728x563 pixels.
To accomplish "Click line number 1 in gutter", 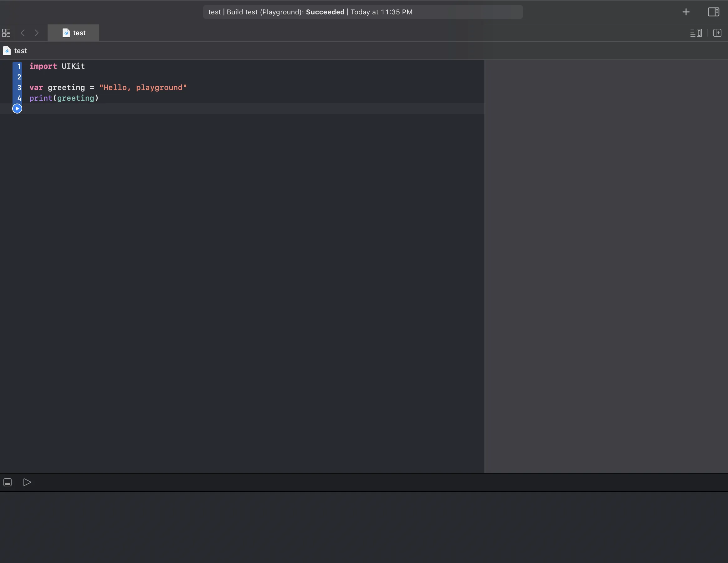I will (x=19, y=66).
